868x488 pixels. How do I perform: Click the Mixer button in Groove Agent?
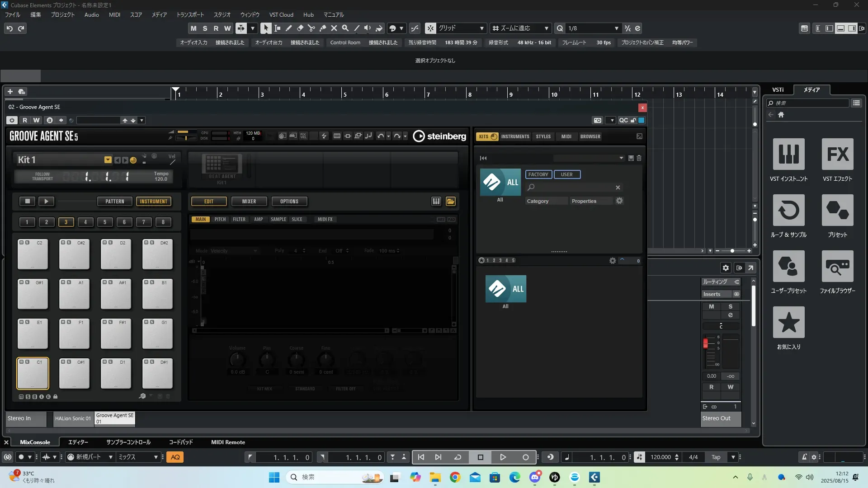point(249,202)
